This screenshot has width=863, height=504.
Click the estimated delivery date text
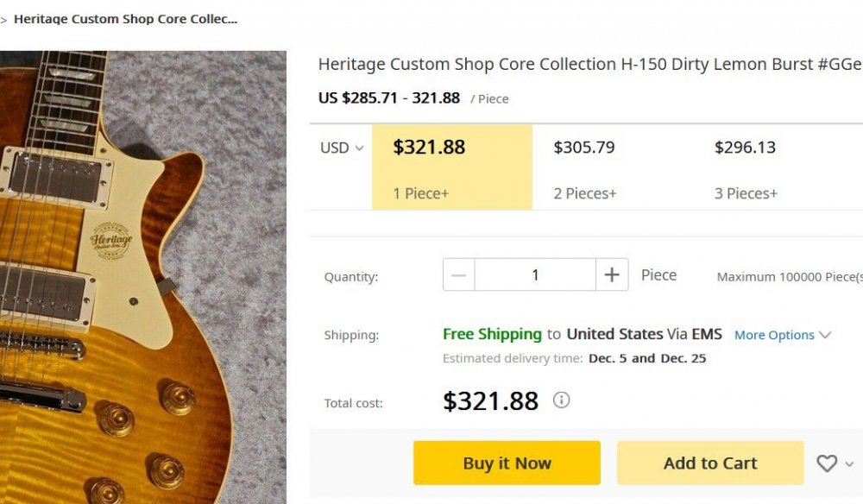coord(647,358)
